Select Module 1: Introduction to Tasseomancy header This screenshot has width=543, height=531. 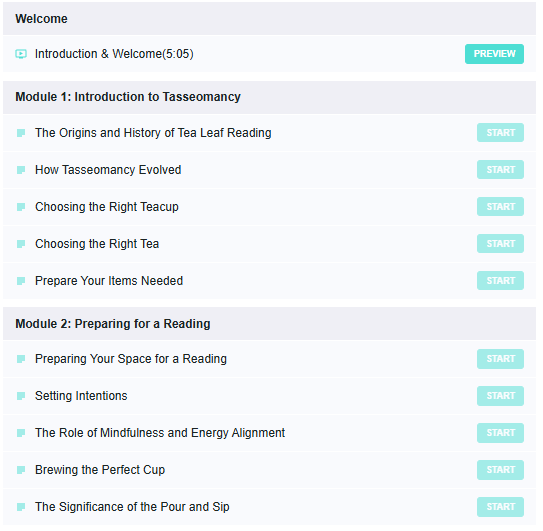click(x=269, y=97)
